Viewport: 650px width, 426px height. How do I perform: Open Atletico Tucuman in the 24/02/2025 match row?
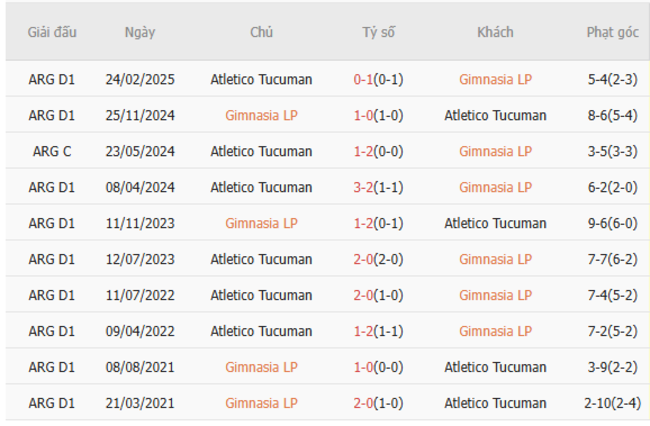[261, 79]
